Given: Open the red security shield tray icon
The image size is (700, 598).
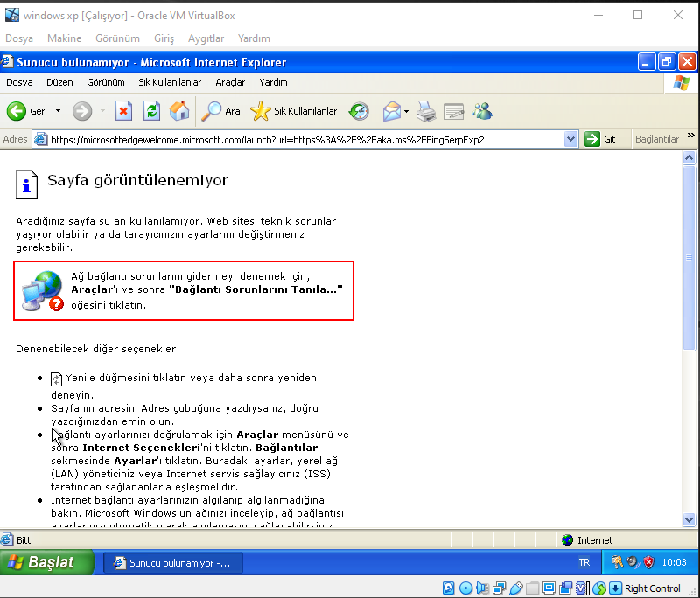Looking at the screenshot, I should click(648, 562).
